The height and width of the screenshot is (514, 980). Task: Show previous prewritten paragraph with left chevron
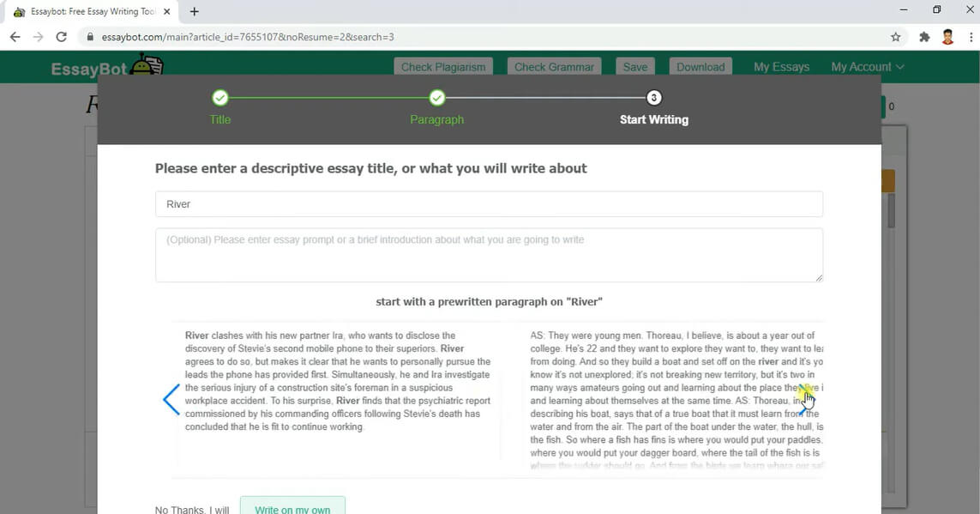point(171,400)
